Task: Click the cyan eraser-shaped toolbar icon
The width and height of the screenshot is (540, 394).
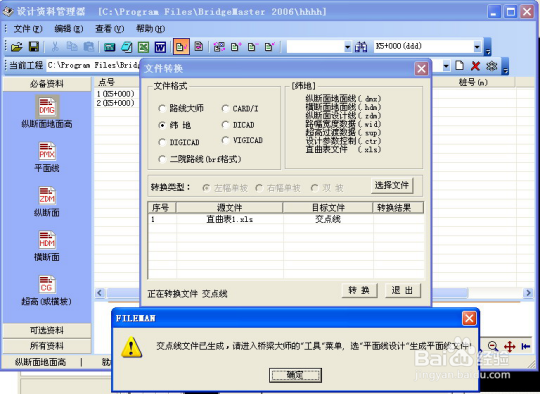Action: click(x=127, y=47)
